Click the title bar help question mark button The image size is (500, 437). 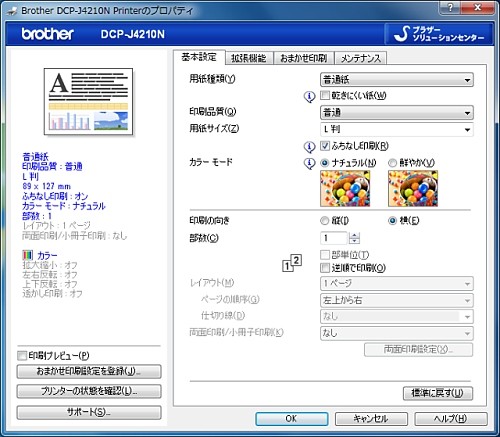pos(450,7)
